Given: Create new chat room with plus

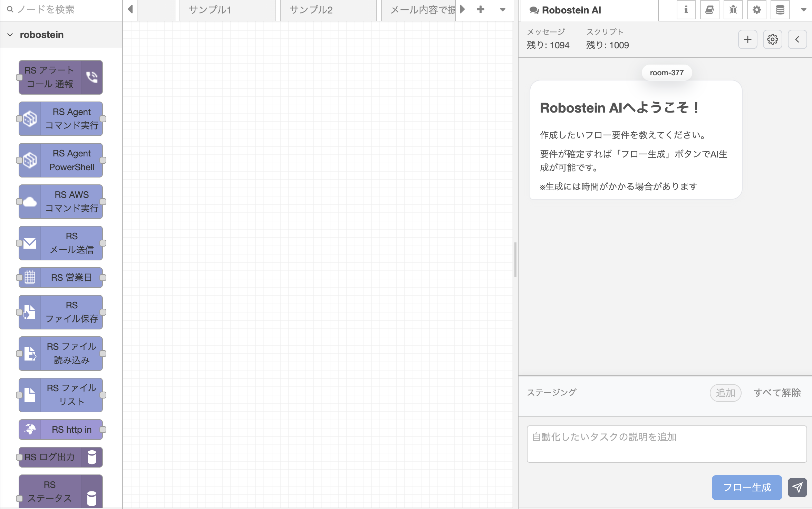Looking at the screenshot, I should point(747,39).
